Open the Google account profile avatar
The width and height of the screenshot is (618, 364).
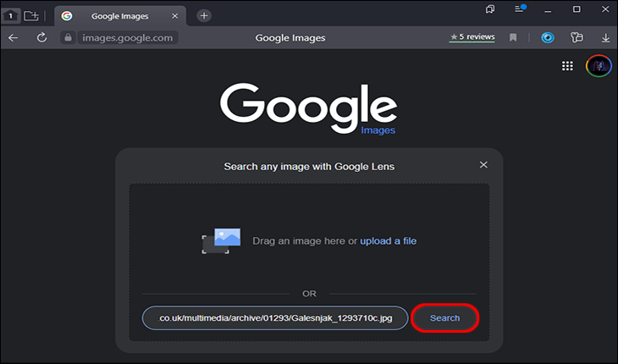(599, 66)
